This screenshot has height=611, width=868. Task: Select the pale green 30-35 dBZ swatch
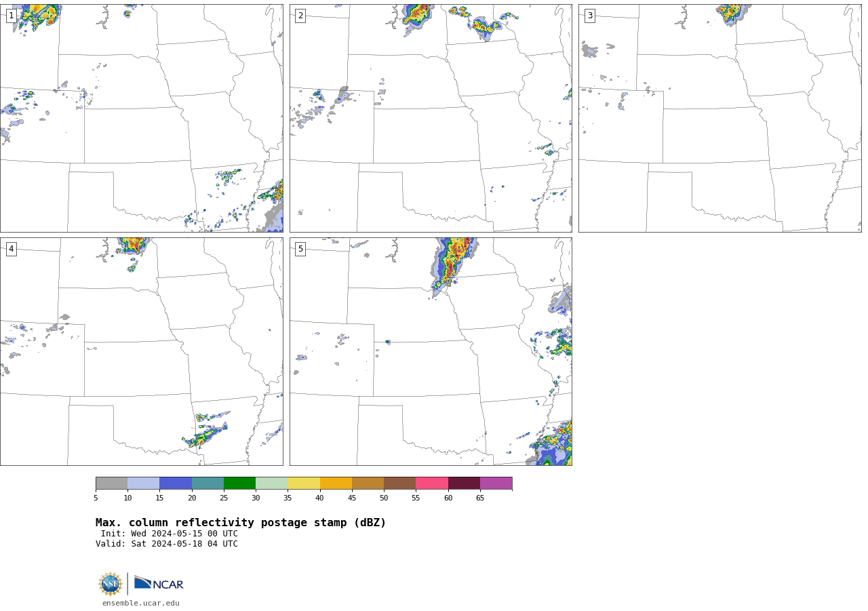click(x=272, y=484)
